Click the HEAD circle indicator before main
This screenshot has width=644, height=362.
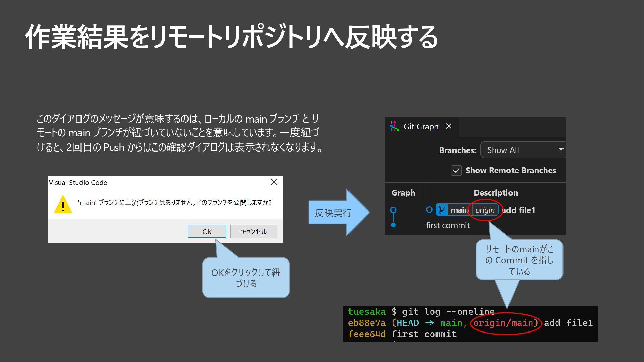tap(429, 210)
